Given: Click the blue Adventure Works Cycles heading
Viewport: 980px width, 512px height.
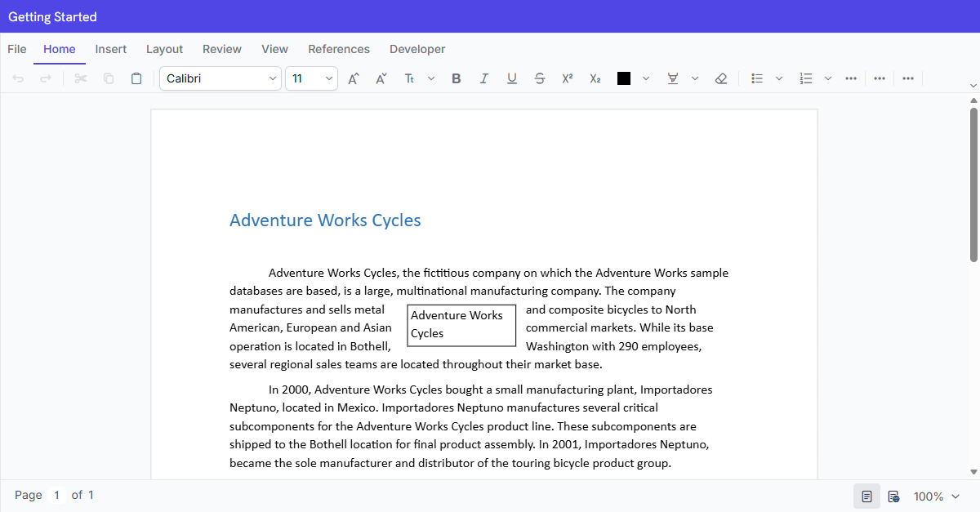Looking at the screenshot, I should (x=325, y=220).
